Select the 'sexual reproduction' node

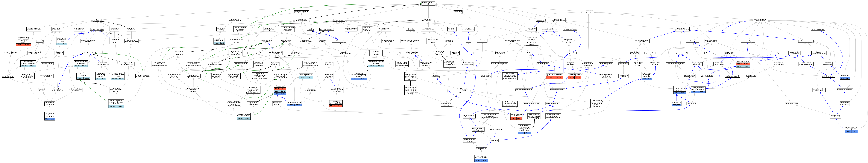tap(570, 29)
